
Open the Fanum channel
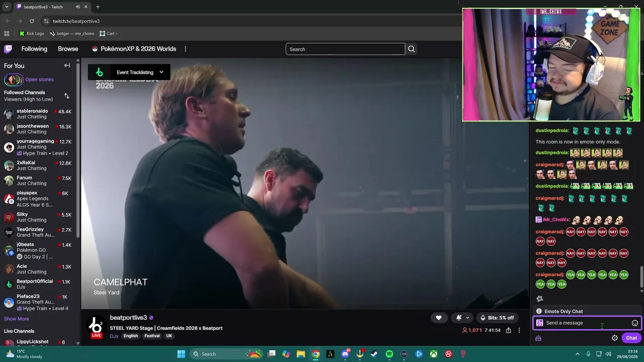click(38, 180)
